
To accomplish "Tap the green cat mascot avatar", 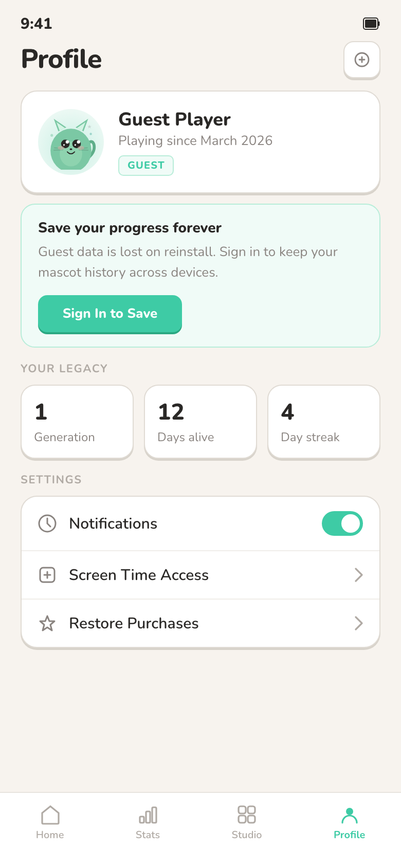I will pyautogui.click(x=71, y=142).
